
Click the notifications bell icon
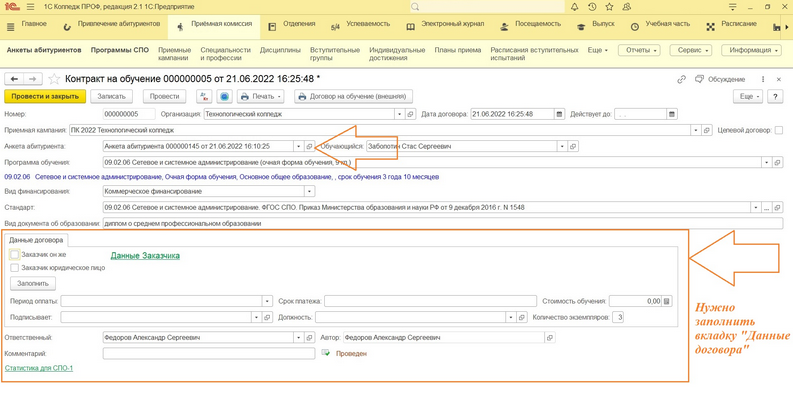point(575,7)
